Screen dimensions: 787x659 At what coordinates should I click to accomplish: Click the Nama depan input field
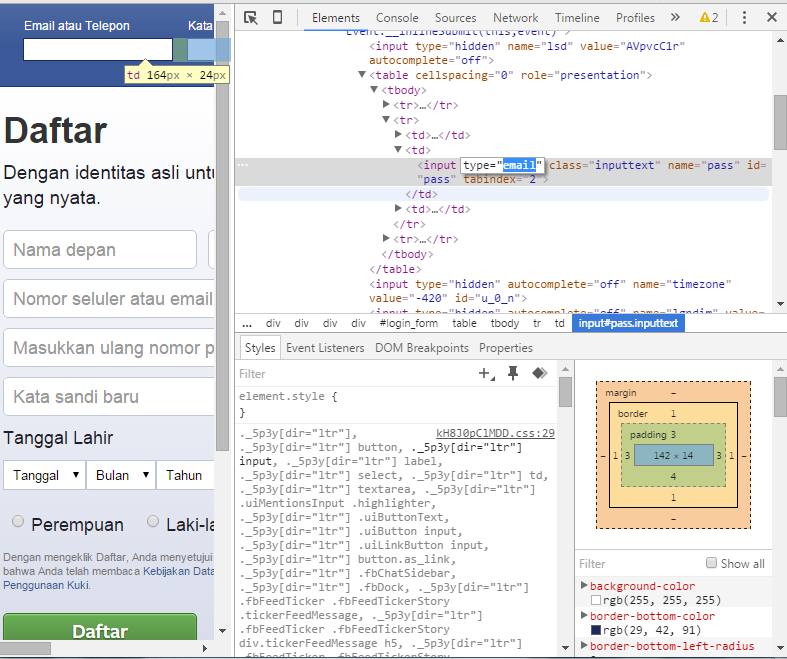pyautogui.click(x=100, y=250)
